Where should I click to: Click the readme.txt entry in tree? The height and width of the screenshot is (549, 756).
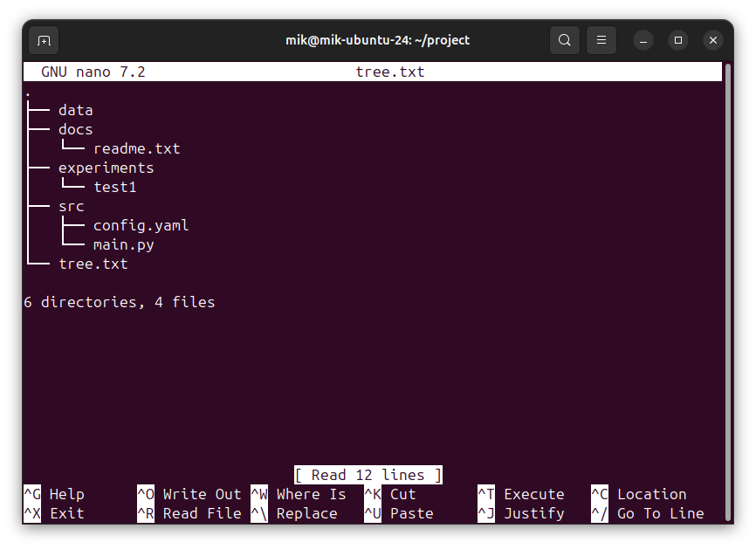[x=136, y=148]
